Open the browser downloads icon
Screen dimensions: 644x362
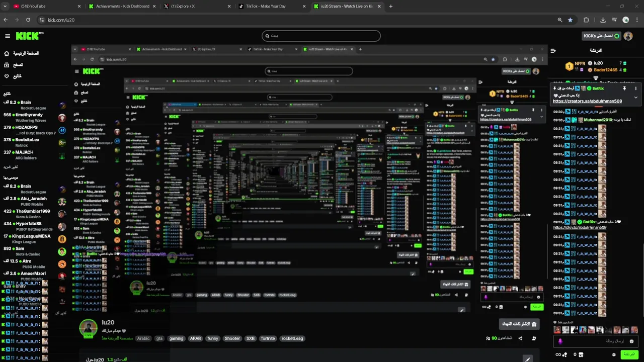[x=603, y=20]
